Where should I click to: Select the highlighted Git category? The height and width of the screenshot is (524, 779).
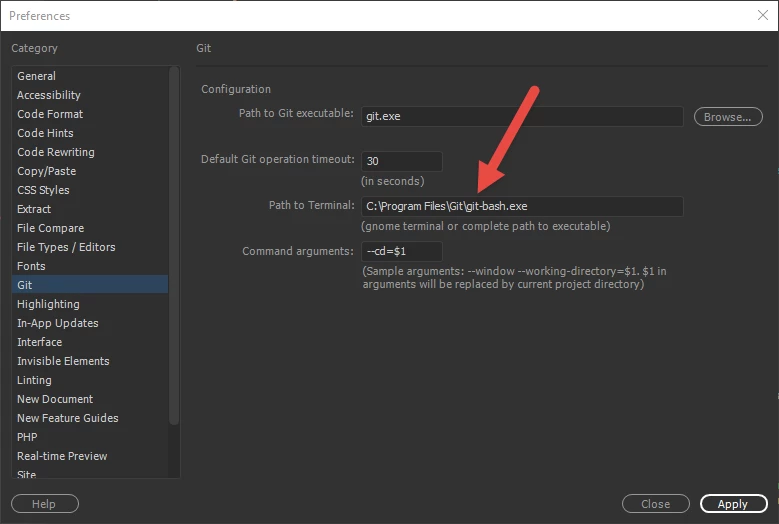pyautogui.click(x=90, y=285)
